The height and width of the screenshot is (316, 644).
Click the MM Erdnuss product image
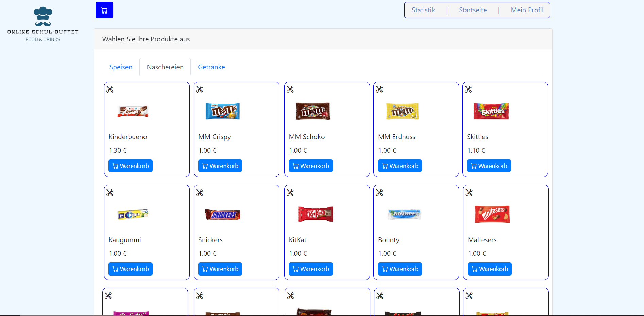(x=403, y=111)
